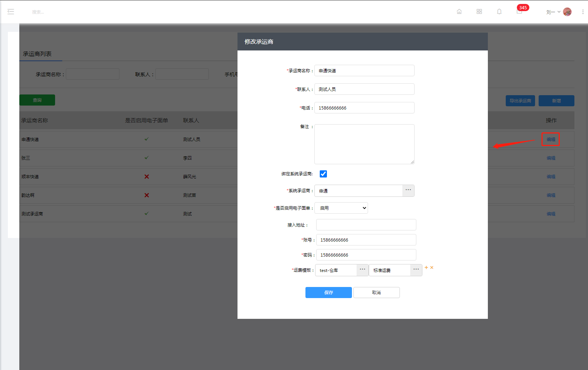Click the 承运商名称 field in dialog
588x370 pixels.
(364, 70)
